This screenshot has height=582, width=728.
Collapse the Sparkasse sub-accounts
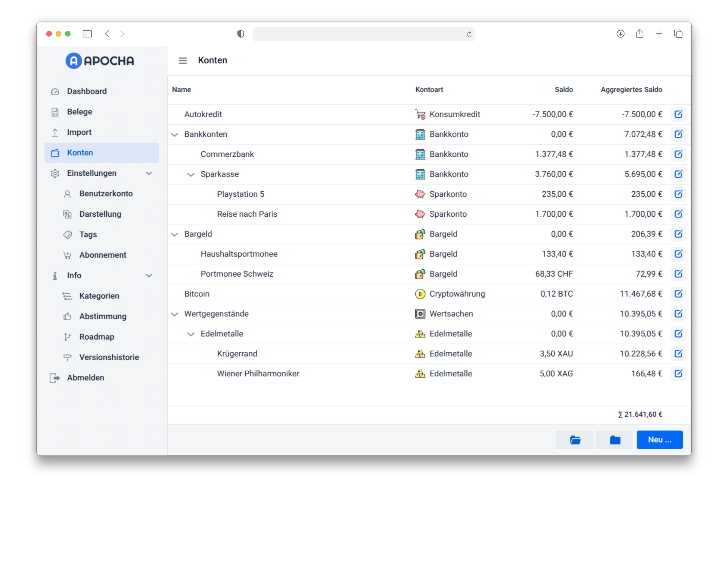click(x=191, y=174)
